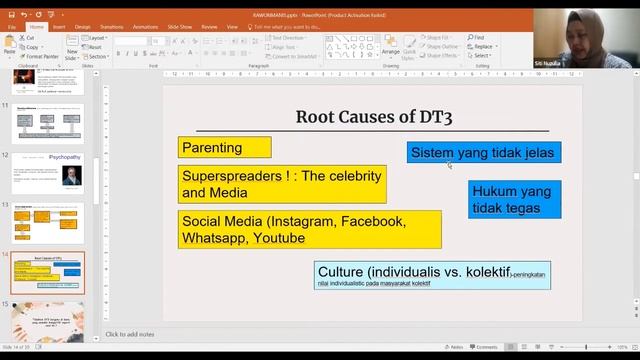Click Convert to SmartArt button
640x360 pixels.
coord(292,56)
